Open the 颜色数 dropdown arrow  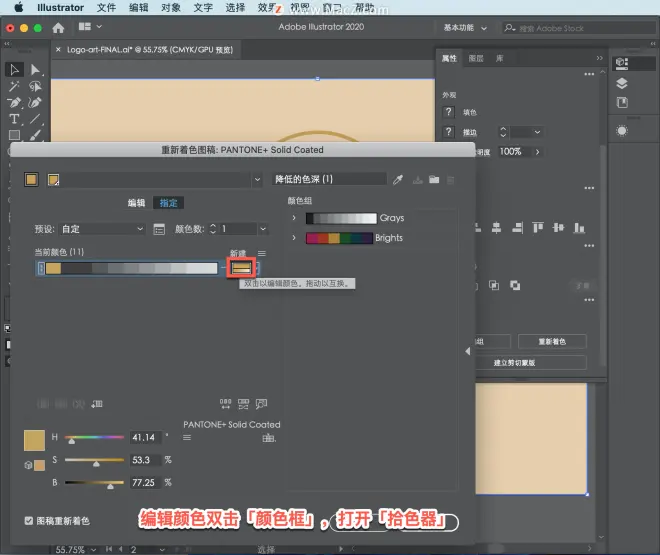tap(263, 229)
